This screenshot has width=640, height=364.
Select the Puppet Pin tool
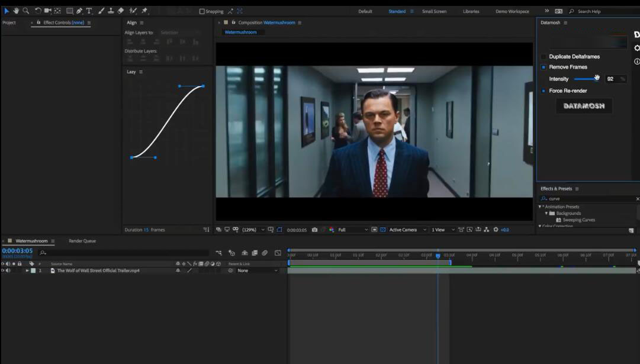pos(144,11)
